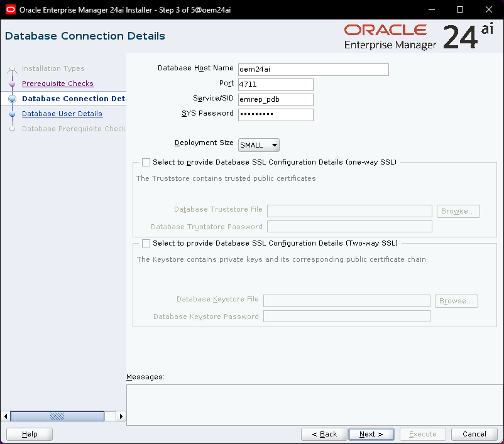The image size is (504, 444).
Task: Click into the SYS Password field
Action: pyautogui.click(x=275, y=115)
